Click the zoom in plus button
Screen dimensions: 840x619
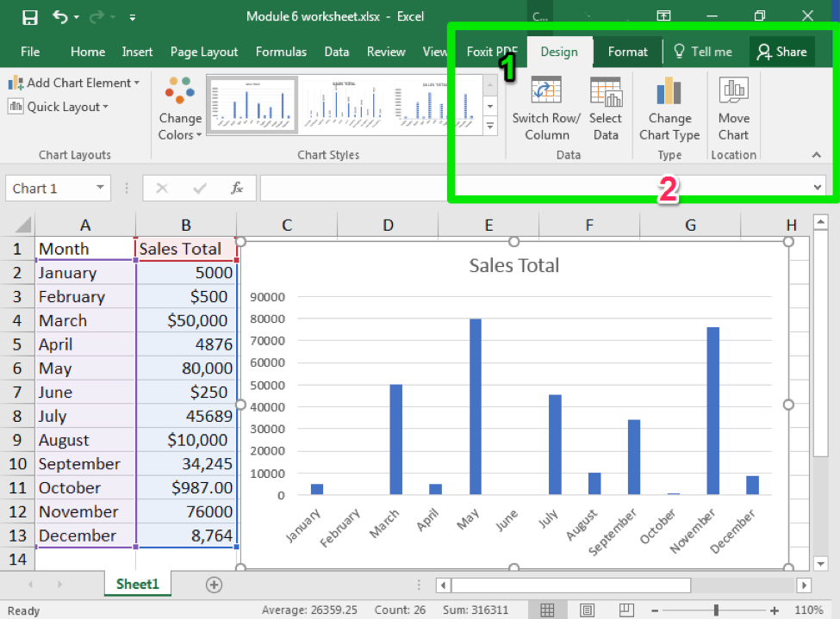point(774,610)
